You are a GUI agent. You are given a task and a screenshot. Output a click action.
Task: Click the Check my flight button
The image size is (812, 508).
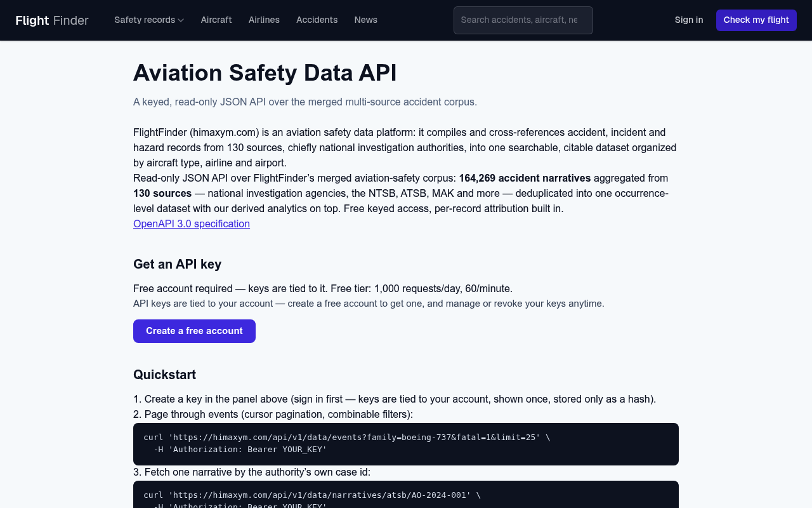click(x=756, y=20)
